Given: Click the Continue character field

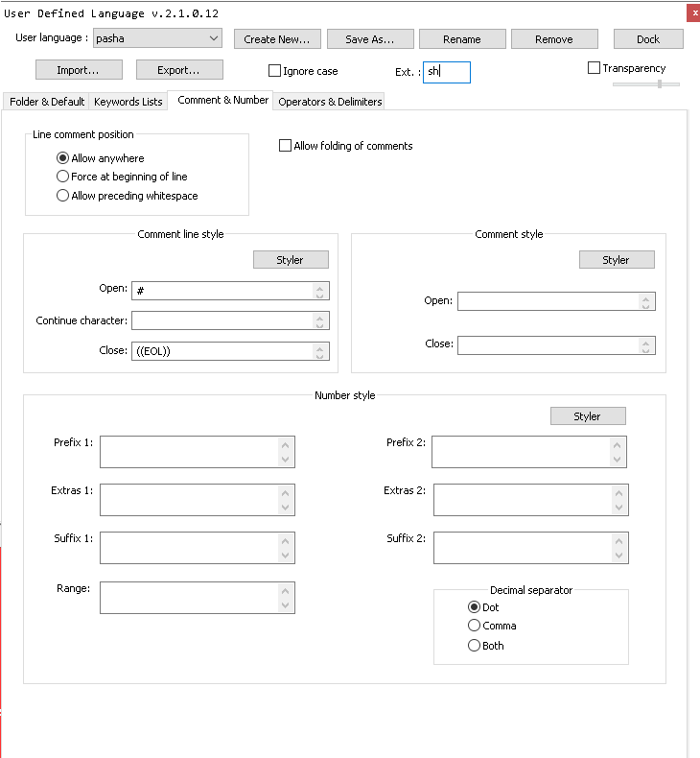Looking at the screenshot, I should [230, 320].
